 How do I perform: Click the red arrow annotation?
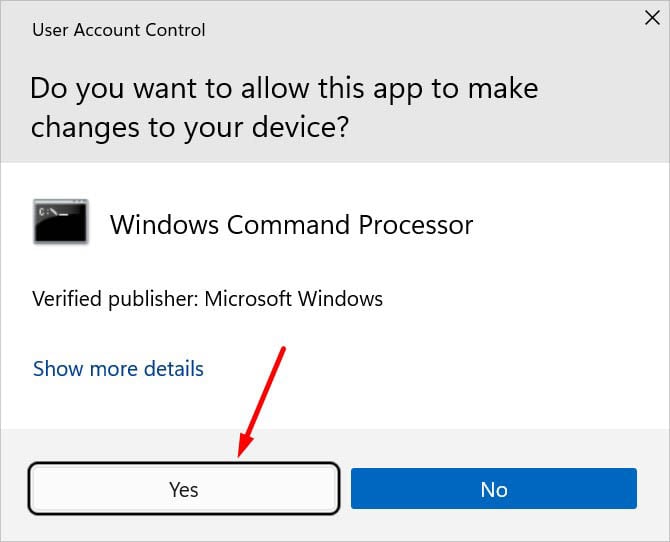tap(265, 395)
